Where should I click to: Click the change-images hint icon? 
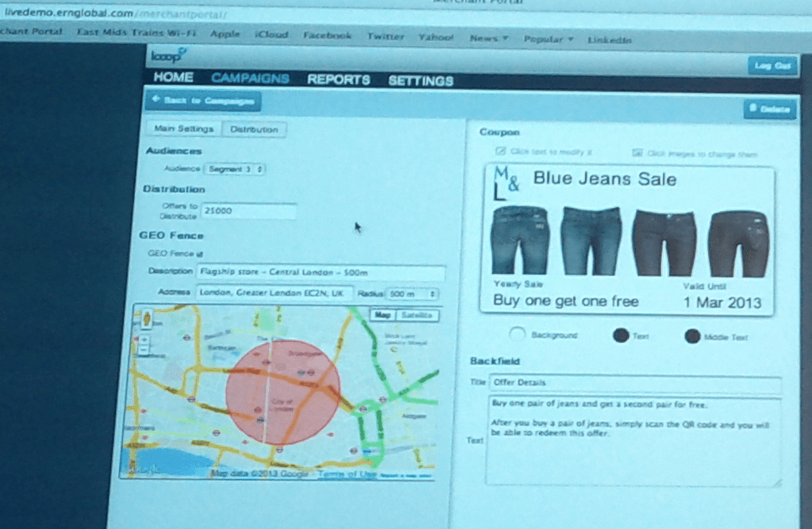[x=637, y=153]
